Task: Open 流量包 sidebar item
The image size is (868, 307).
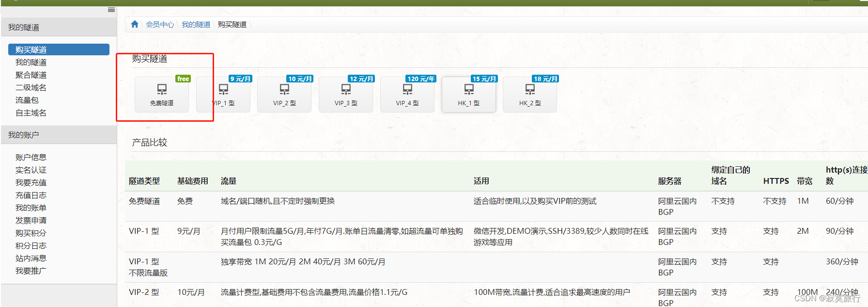Action: [27, 100]
